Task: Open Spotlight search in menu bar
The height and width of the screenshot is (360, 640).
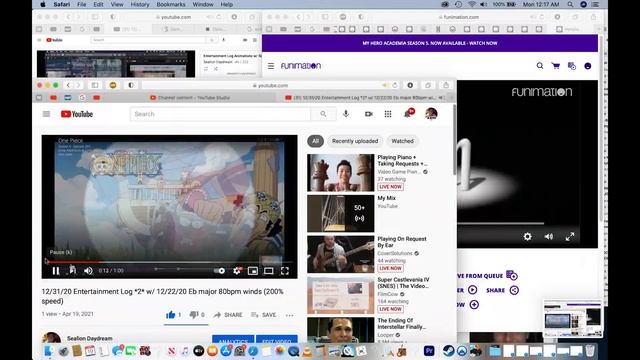Action: coord(570,4)
